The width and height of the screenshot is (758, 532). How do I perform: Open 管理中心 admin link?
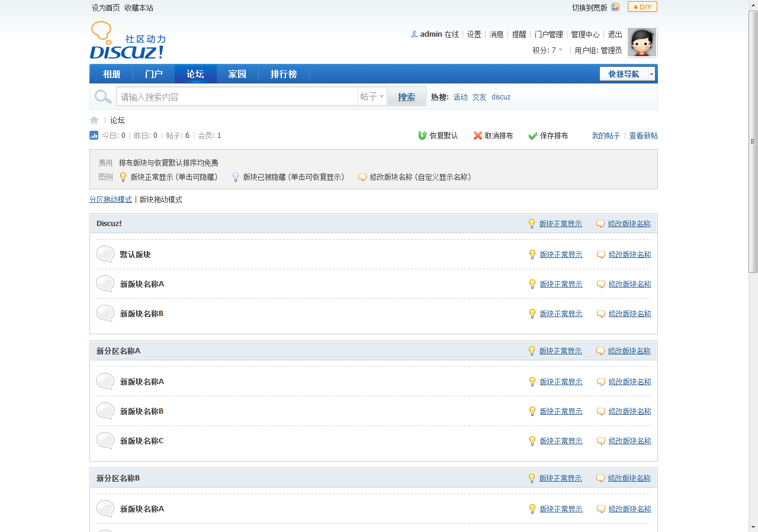[585, 34]
